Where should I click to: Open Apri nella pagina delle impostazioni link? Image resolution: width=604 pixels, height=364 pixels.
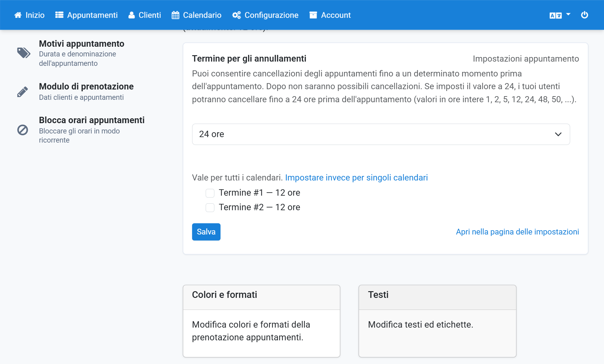click(x=517, y=232)
